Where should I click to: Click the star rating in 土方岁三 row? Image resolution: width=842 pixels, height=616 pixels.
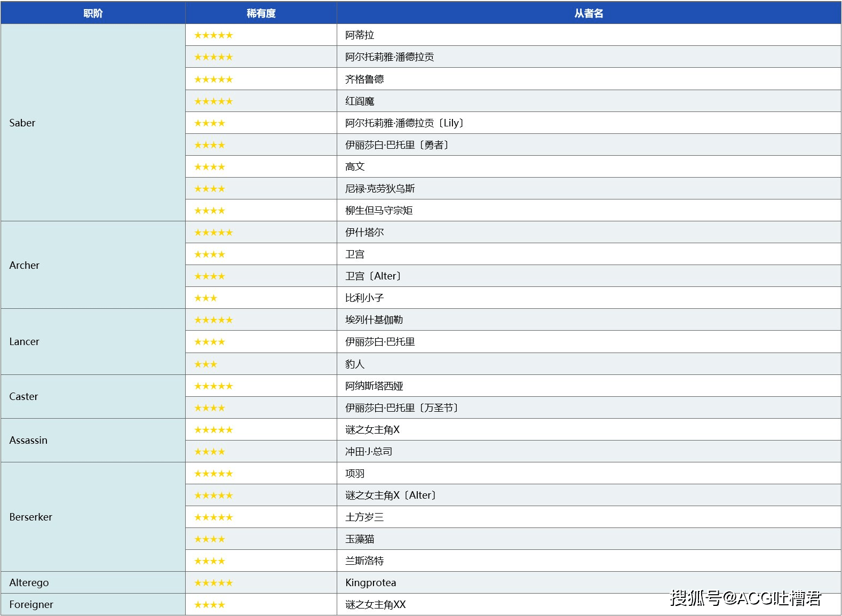(x=213, y=517)
